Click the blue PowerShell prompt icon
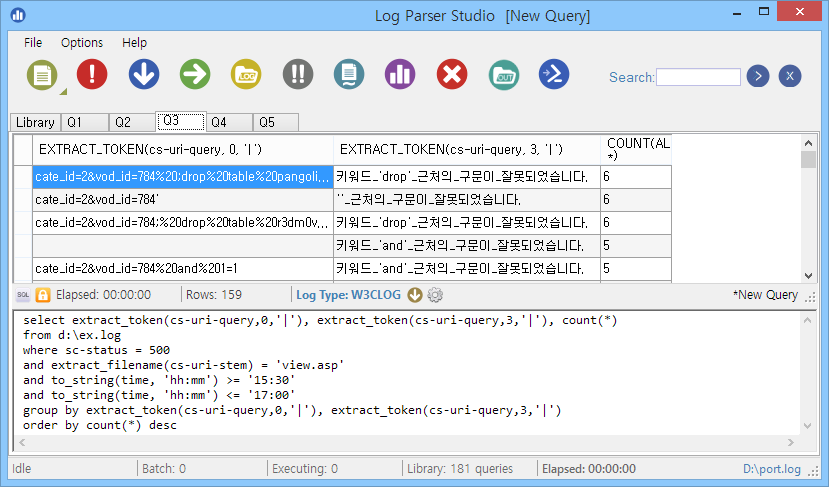This screenshot has width=829, height=487. [x=554, y=74]
